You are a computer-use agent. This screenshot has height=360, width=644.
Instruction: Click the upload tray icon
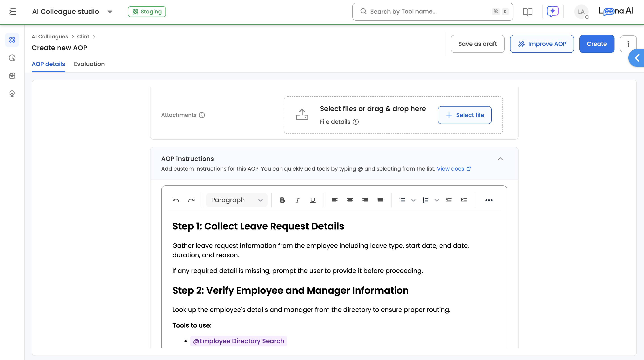coord(302,115)
